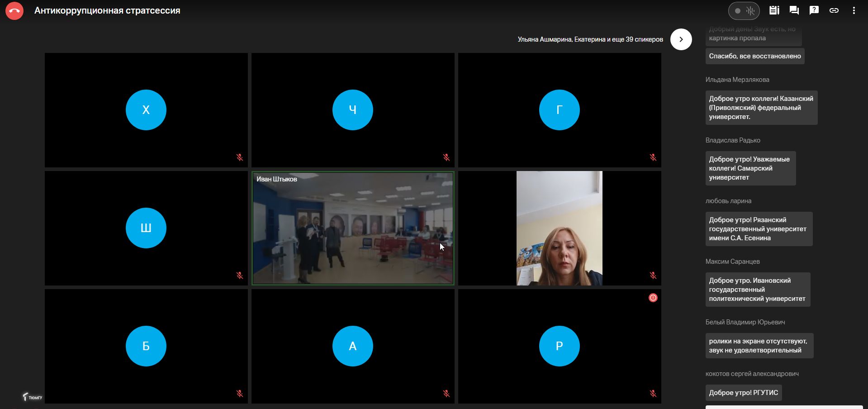Image resolution: width=868 pixels, height=409 pixels.
Task: Click the 'Доброе утро! РГУТИС' chat message
Action: click(743, 393)
